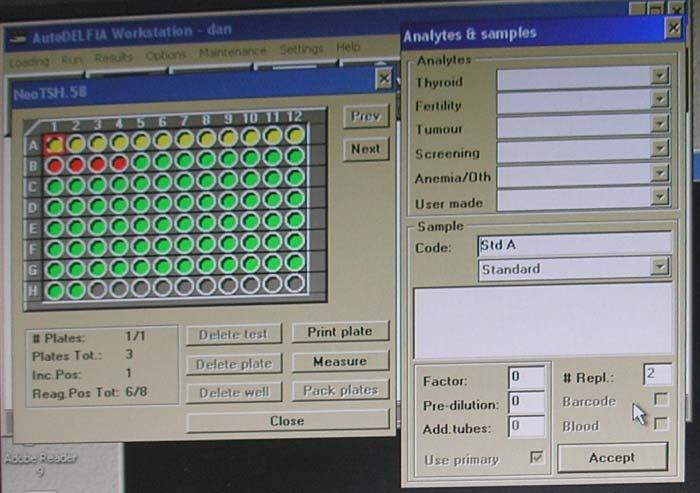This screenshot has width=700, height=493.
Task: Select red well B1
Action: (55, 166)
